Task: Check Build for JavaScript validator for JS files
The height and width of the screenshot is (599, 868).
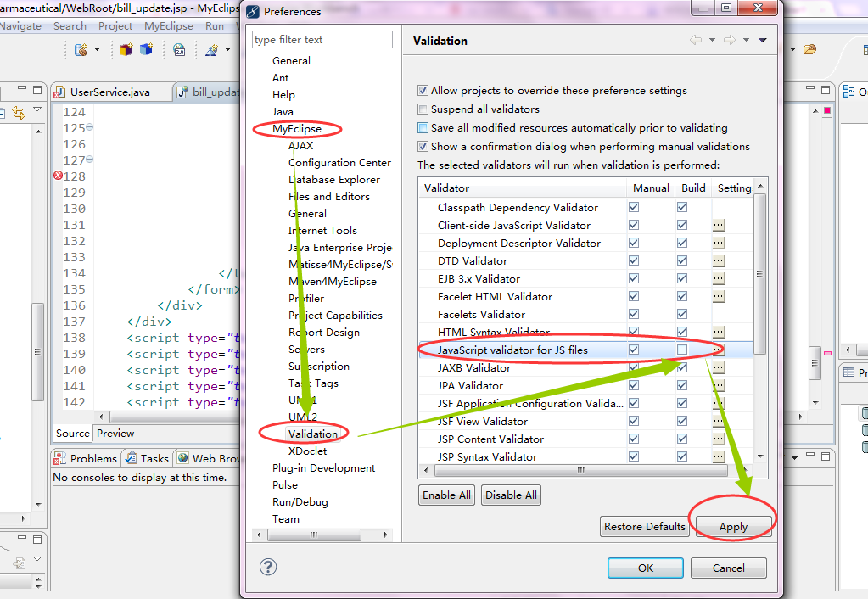Action: (682, 350)
